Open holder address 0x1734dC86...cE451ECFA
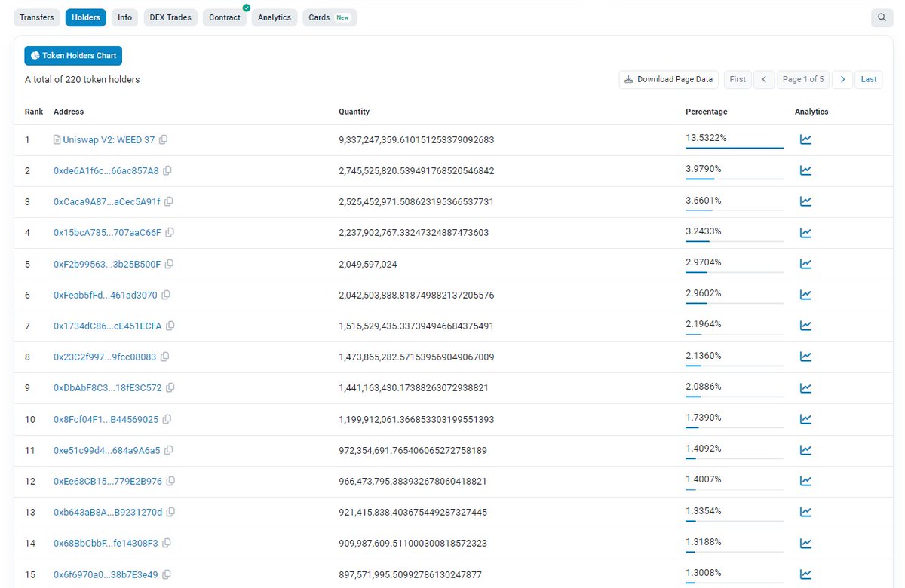 (x=108, y=326)
